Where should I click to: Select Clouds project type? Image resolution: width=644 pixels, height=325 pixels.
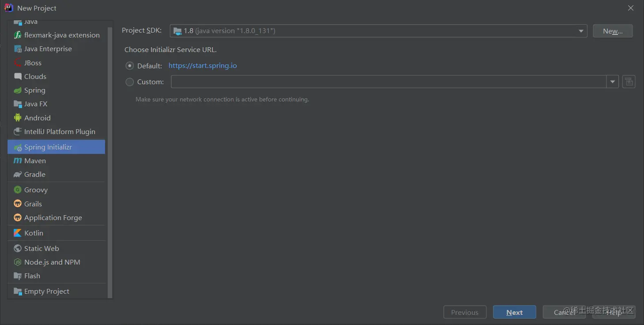click(56, 76)
